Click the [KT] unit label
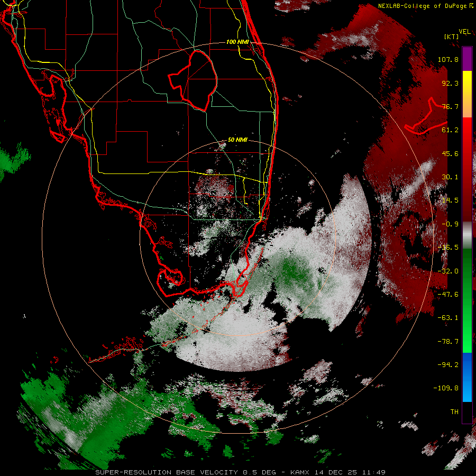This screenshot has height=476, width=476. pos(452,36)
